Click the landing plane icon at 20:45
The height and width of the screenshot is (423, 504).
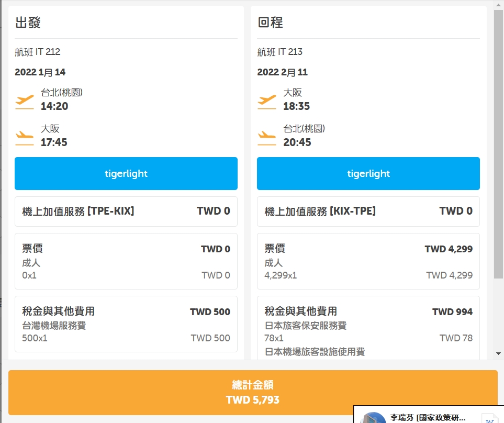click(x=267, y=138)
